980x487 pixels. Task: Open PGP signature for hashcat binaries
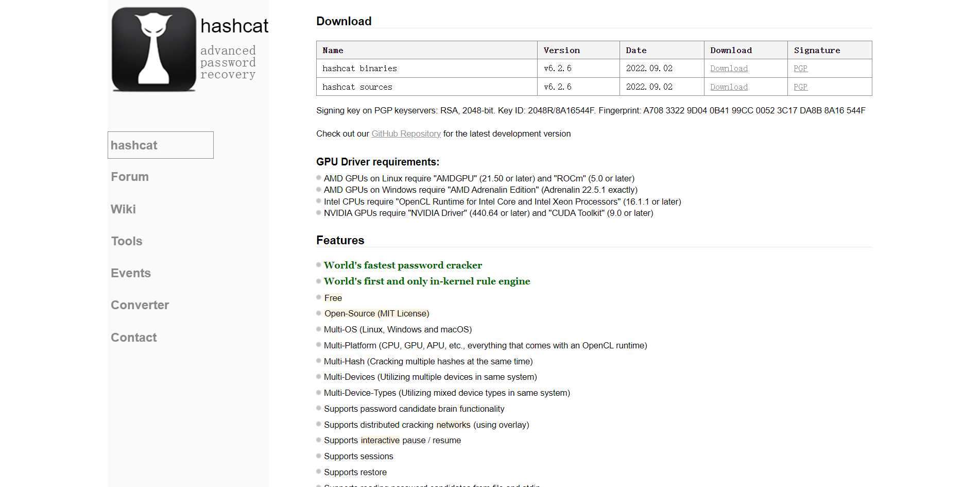click(x=800, y=69)
